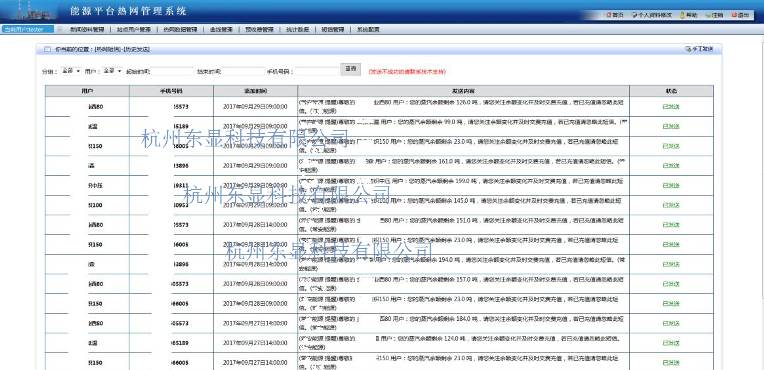
Task: Click the 退出 link
Action: [744, 15]
